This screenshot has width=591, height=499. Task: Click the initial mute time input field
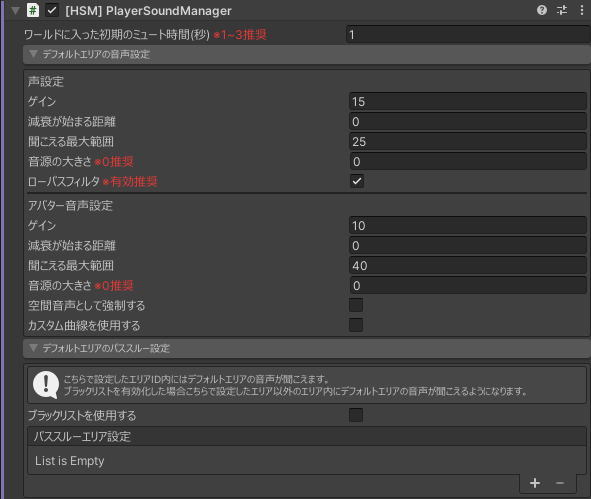pos(468,35)
